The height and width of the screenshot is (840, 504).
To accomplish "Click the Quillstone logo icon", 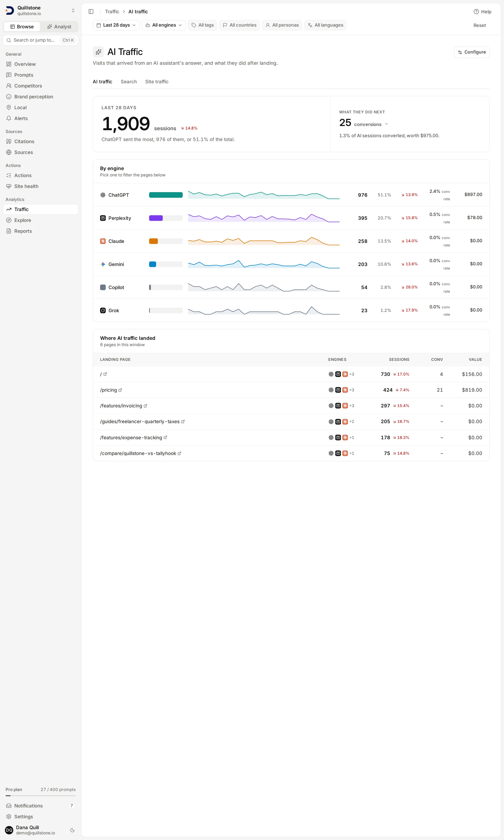I will pos(9,10).
